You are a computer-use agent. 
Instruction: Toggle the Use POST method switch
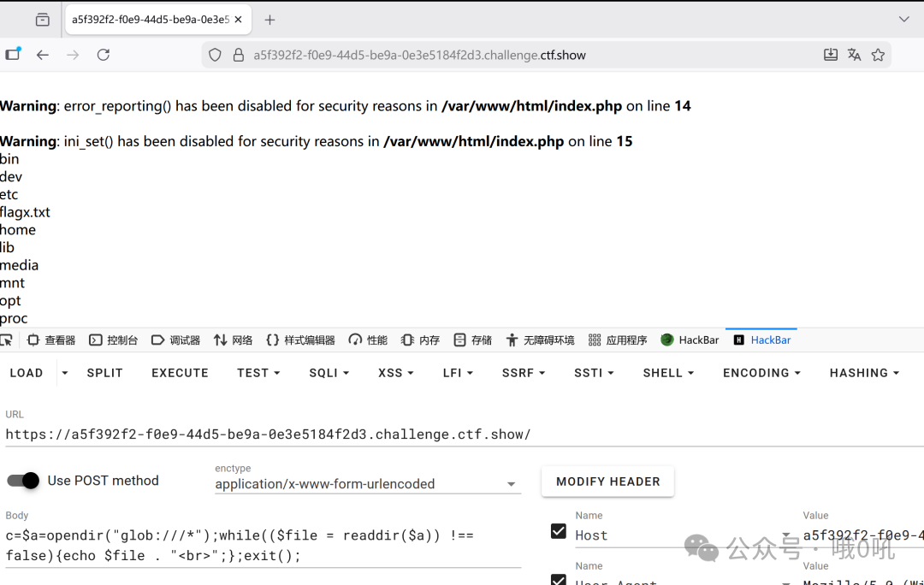[x=23, y=481]
